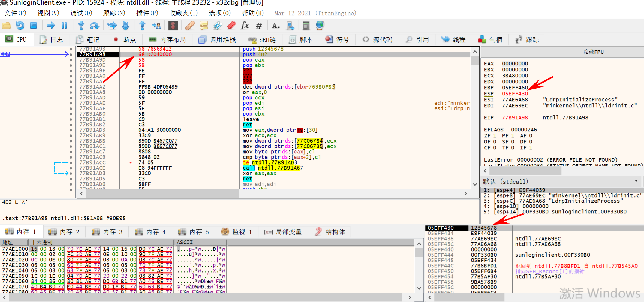Viewport: 644px width, 302px height.
Task: Select the 局部变量 locals tab
Action: click(283, 232)
